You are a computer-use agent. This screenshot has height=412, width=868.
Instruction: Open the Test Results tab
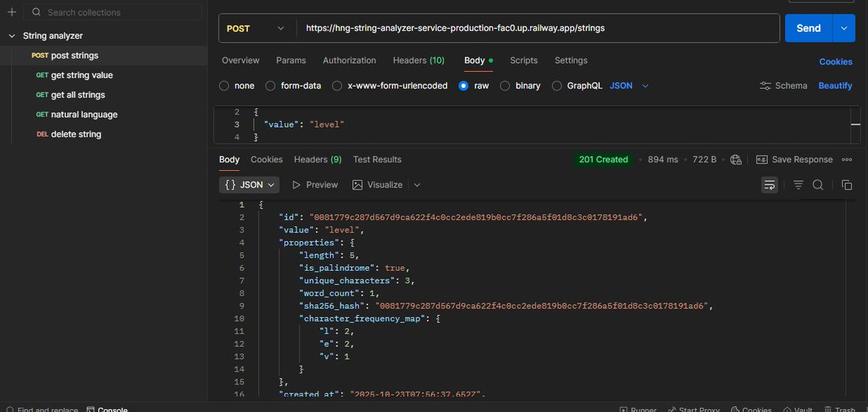coord(377,159)
